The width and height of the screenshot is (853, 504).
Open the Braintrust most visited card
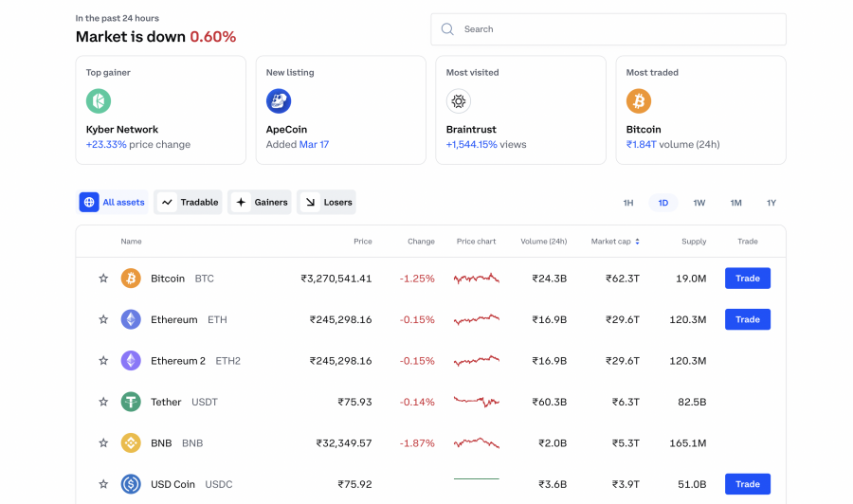(x=520, y=110)
